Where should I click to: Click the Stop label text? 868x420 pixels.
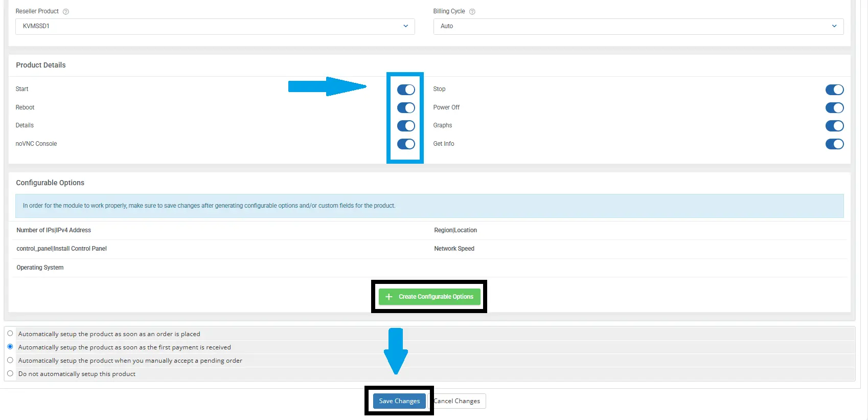coord(439,89)
